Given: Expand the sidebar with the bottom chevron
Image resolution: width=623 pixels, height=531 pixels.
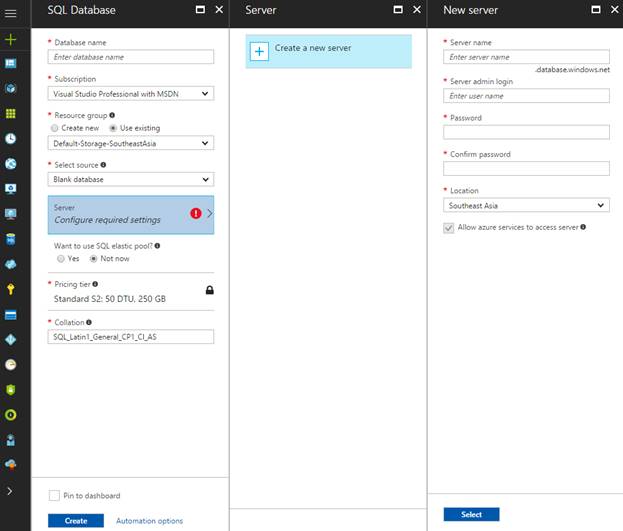Looking at the screenshot, I should (x=11, y=491).
